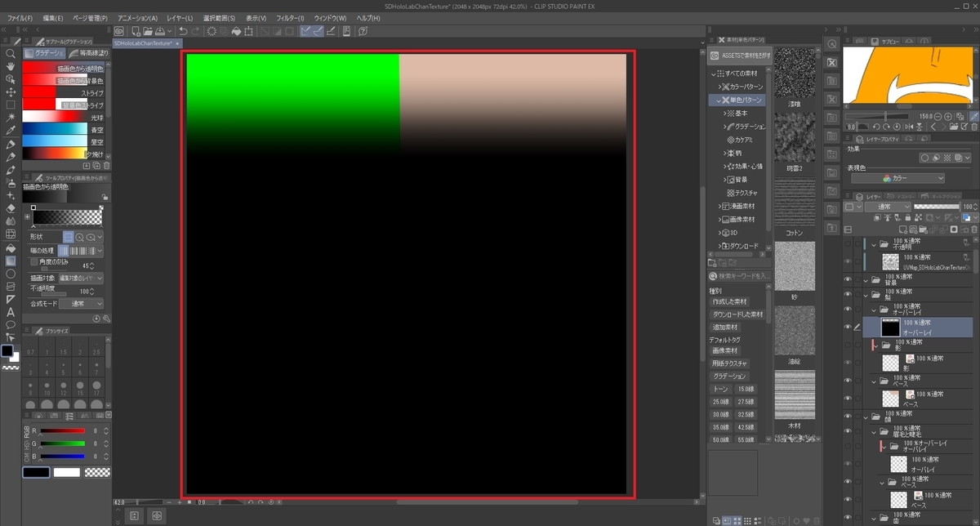Delete sub tool via trash icon

pyautogui.click(x=106, y=165)
